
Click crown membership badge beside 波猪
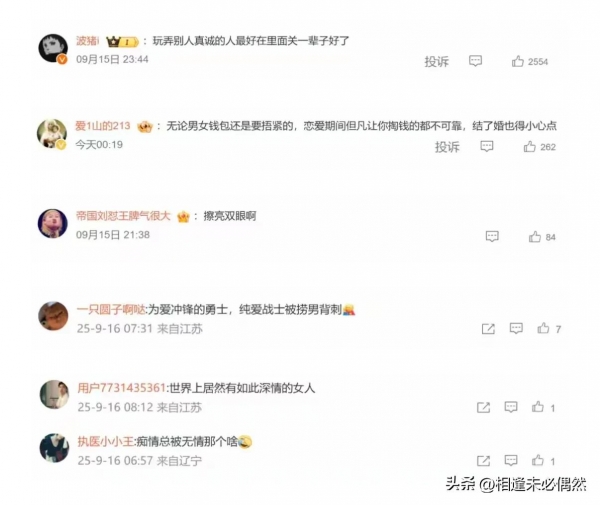122,41
